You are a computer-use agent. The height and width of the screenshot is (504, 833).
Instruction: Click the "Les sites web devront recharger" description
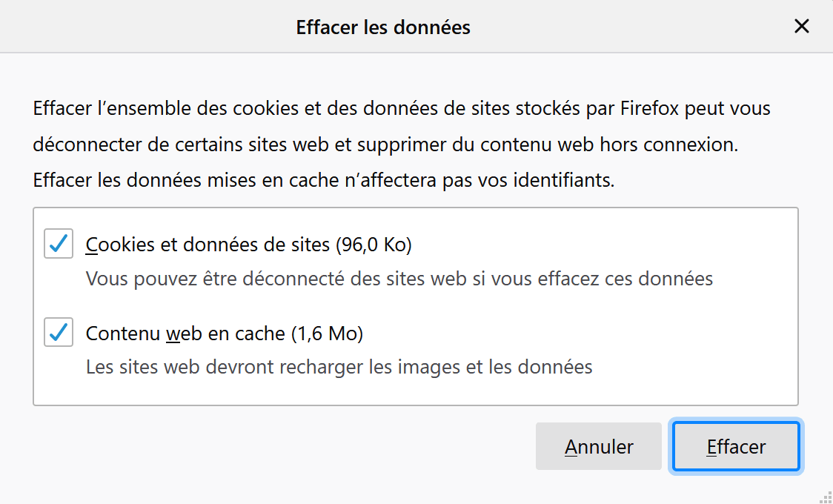(339, 366)
